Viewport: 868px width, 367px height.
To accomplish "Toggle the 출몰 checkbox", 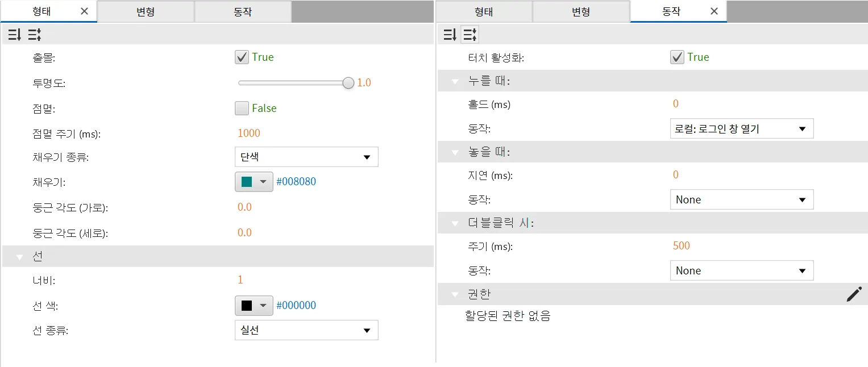I will (x=242, y=57).
